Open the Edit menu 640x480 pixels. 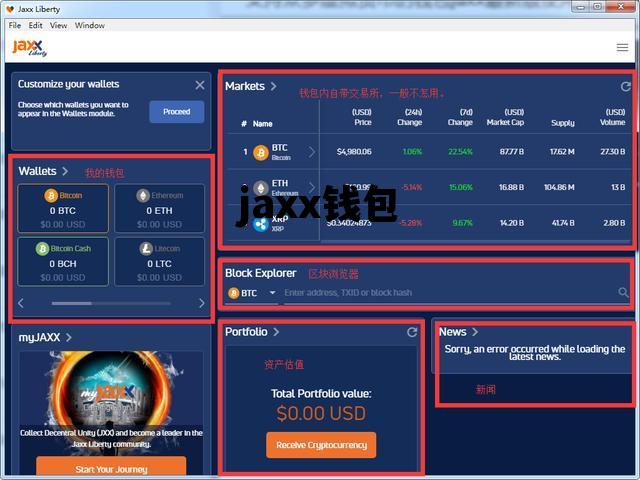36,25
